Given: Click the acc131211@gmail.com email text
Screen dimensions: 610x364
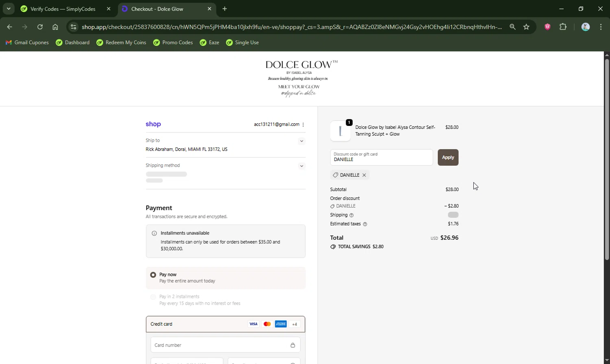Looking at the screenshot, I should (277, 124).
